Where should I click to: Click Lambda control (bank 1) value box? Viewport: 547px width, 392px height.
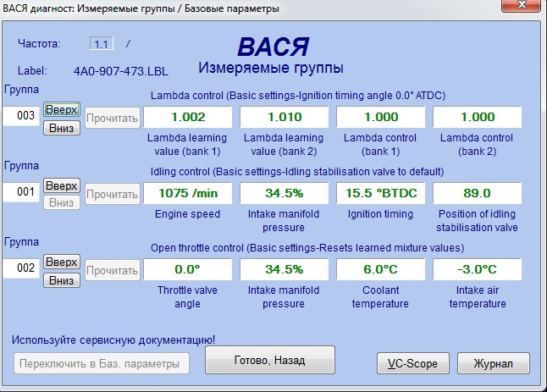(380, 117)
